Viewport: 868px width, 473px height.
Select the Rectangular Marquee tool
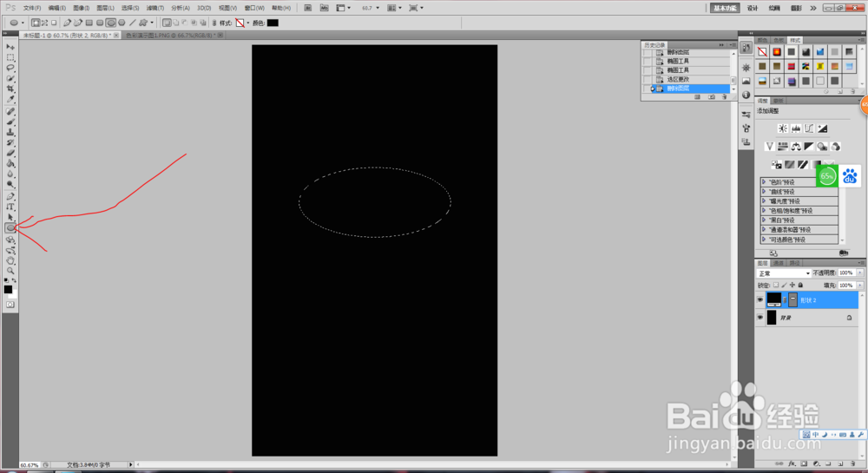pyautogui.click(x=10, y=57)
